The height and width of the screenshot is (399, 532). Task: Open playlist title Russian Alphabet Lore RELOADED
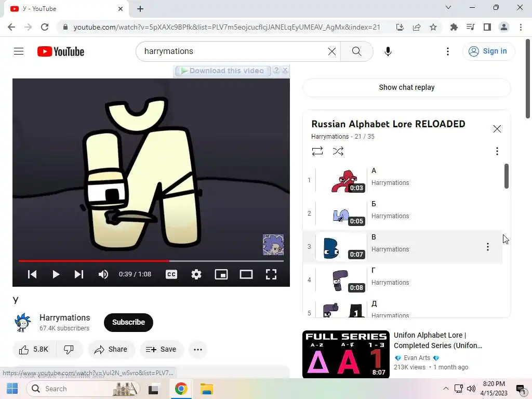tap(388, 124)
